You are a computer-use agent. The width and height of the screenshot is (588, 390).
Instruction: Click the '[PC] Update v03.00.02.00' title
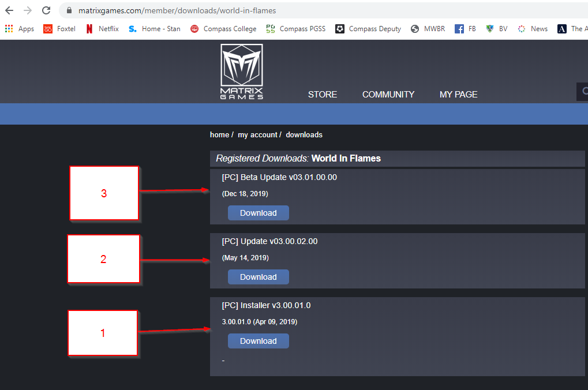coord(269,242)
